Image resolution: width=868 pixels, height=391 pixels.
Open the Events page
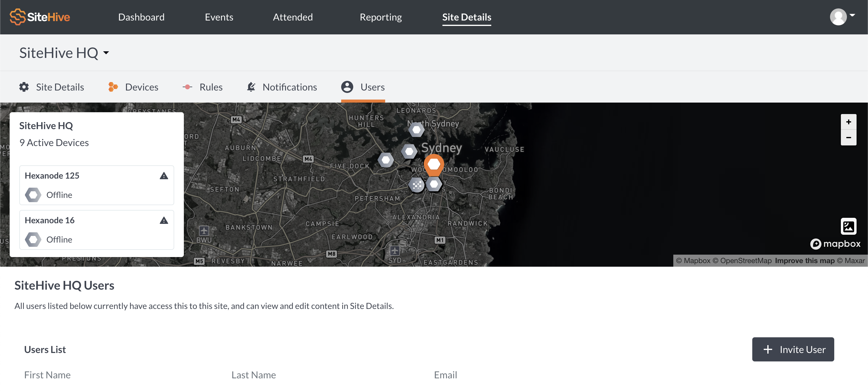click(x=219, y=17)
